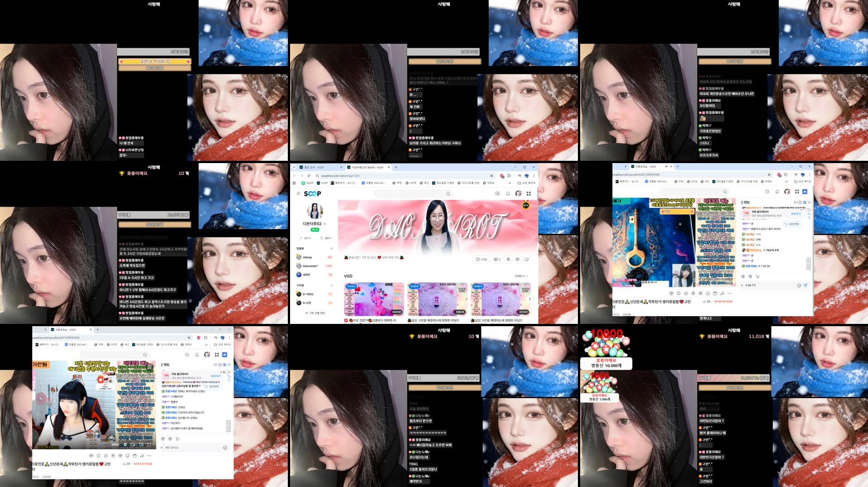Screen dimensions: 868x487
Task: Open SOOP search with the magnifying glass icon
Action: click(x=448, y=193)
